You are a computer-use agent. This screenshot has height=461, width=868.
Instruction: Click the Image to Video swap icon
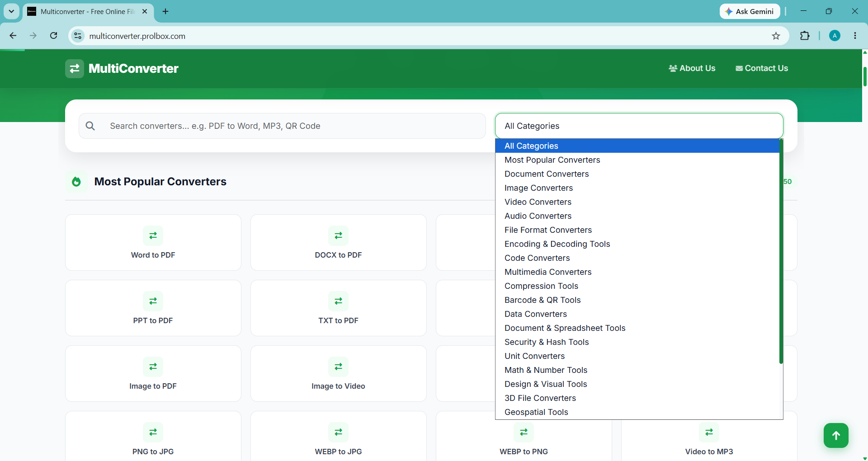(x=339, y=367)
